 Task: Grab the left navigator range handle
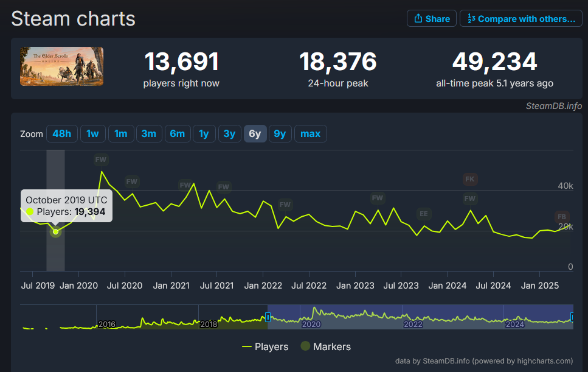[x=268, y=317]
